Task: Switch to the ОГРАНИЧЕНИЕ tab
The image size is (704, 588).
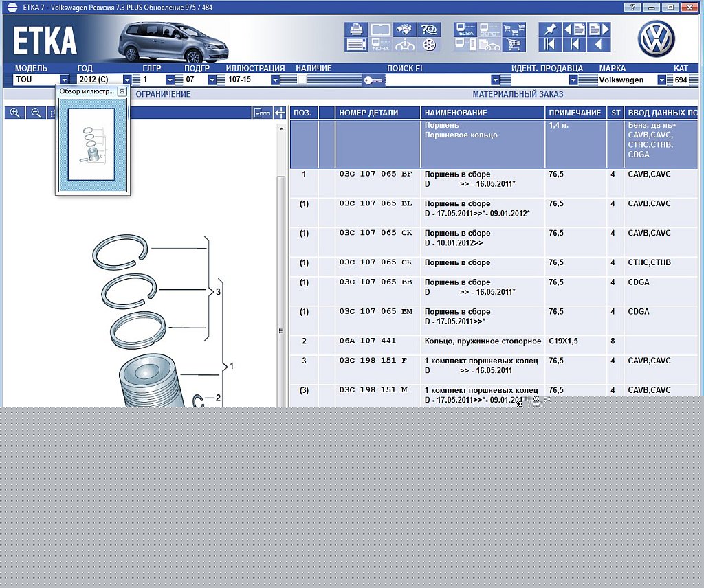Action: [163, 94]
